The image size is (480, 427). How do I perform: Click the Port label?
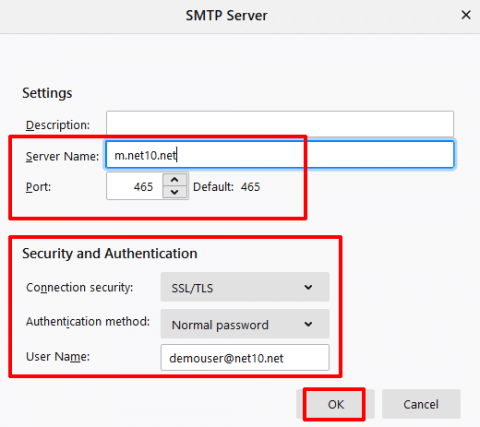38,187
